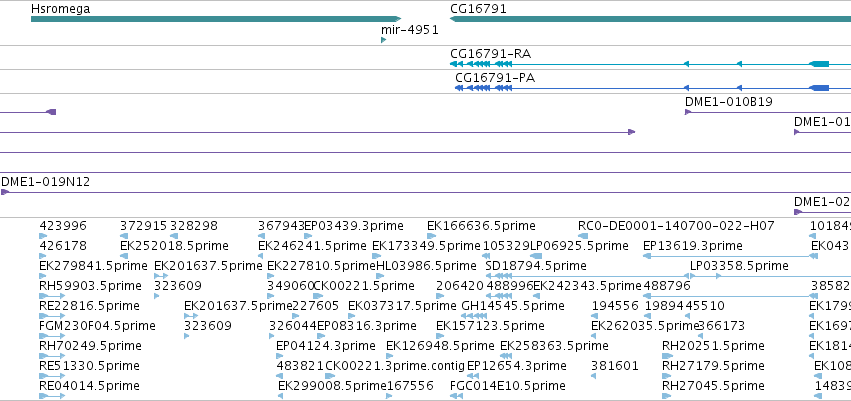Click the 227605 feature label
The height and width of the screenshot is (401, 851).
pos(316,305)
